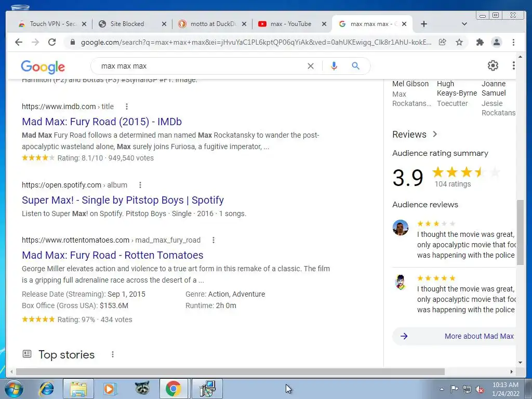Click the vertical scrollbar thumb

[x=520, y=232]
